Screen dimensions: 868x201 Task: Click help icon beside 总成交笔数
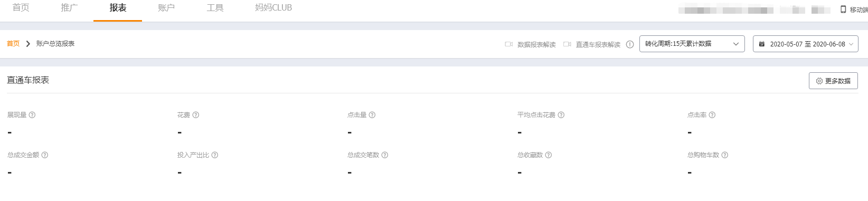[385, 155]
